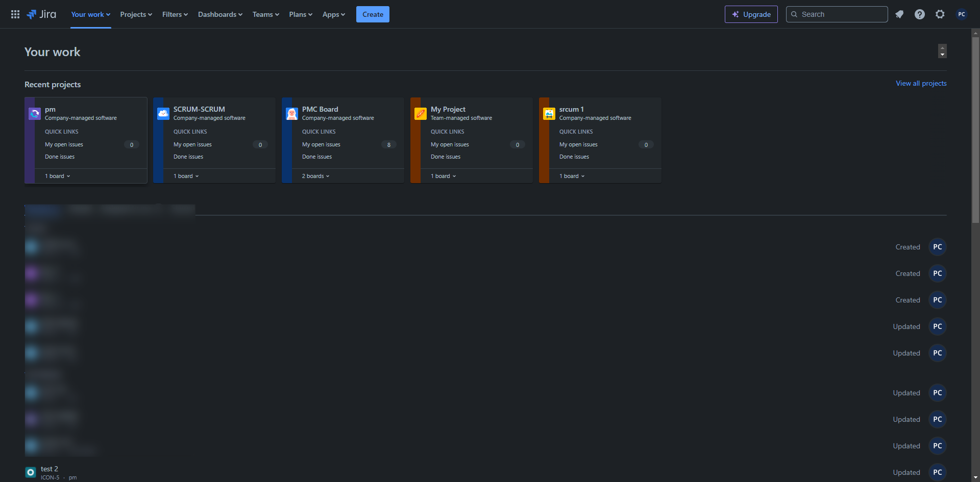Open the Dashboards menu
This screenshot has height=482, width=980.
click(220, 14)
